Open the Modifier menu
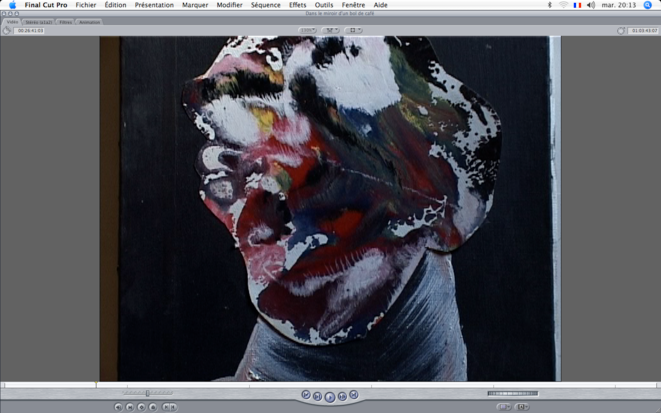Screen dimensions: 661x413 (x=229, y=5)
